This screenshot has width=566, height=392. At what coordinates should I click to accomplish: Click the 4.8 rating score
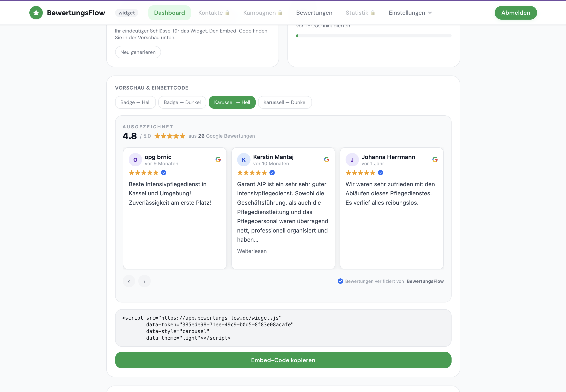coord(130,136)
